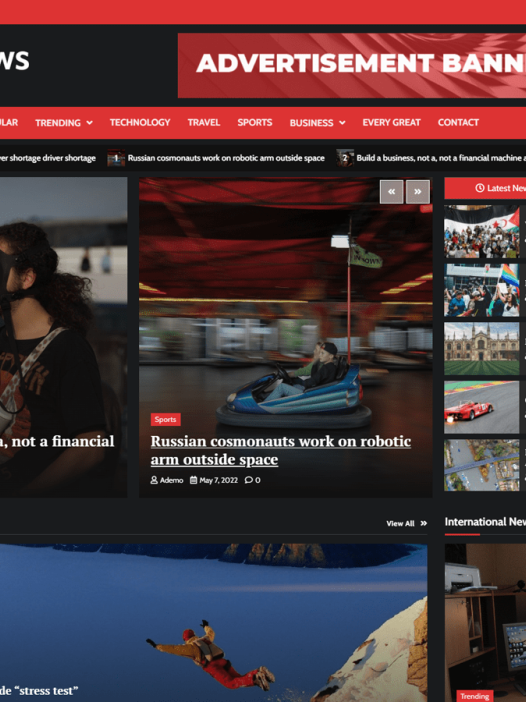Click the Advertisement Banner image
526x702 pixels.
(x=352, y=65)
